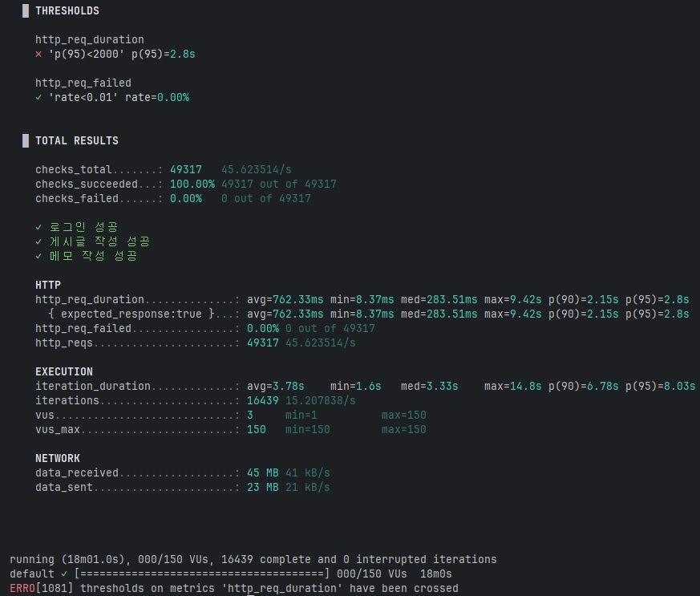This screenshot has width=700, height=596.
Task: Click the http_req_duration metric label under HTTP
Action: pos(90,299)
